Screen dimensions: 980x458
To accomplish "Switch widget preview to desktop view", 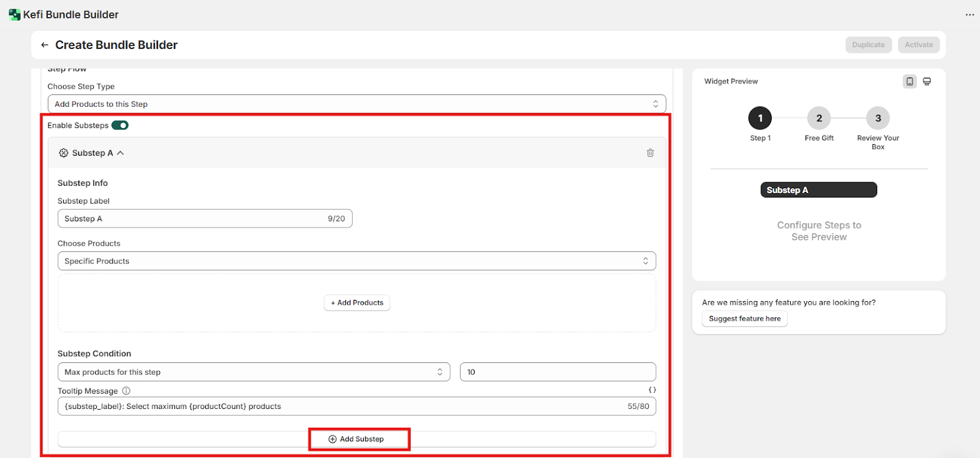I will [x=927, y=82].
